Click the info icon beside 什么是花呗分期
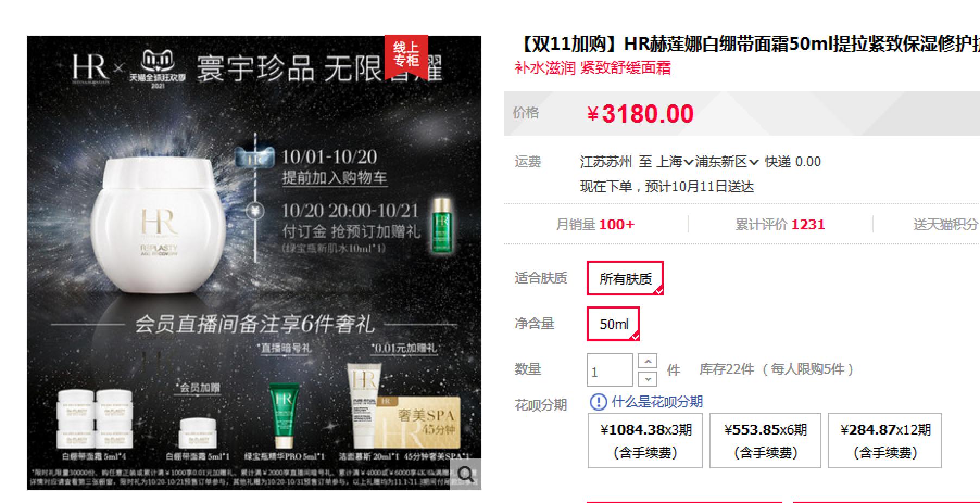This screenshot has width=980, height=503. pos(598,402)
